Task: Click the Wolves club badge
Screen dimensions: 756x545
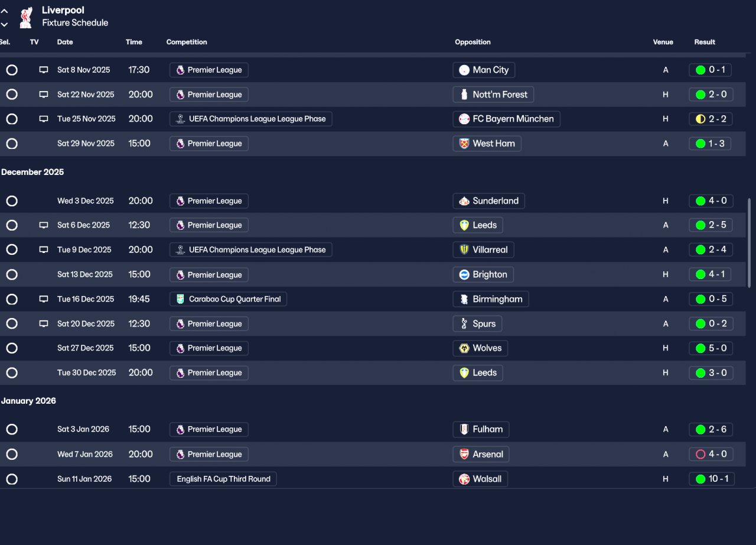Action: [x=464, y=348]
